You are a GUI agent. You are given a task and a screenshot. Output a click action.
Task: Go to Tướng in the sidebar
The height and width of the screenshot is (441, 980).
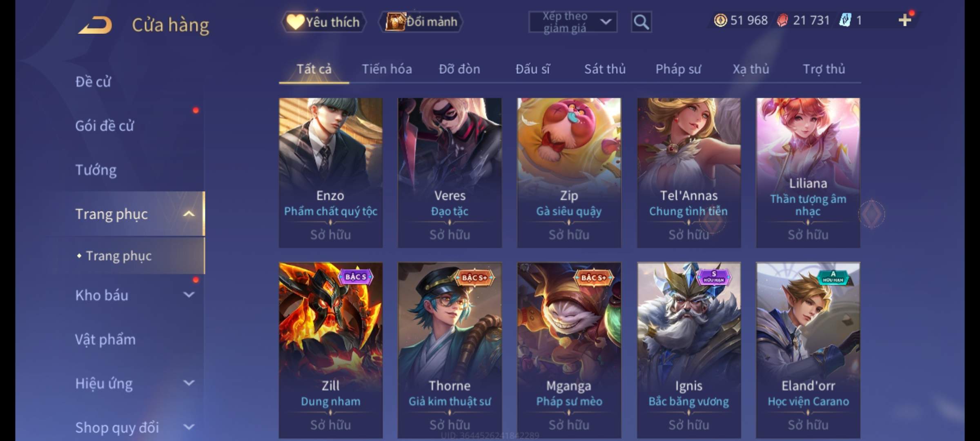(x=96, y=170)
